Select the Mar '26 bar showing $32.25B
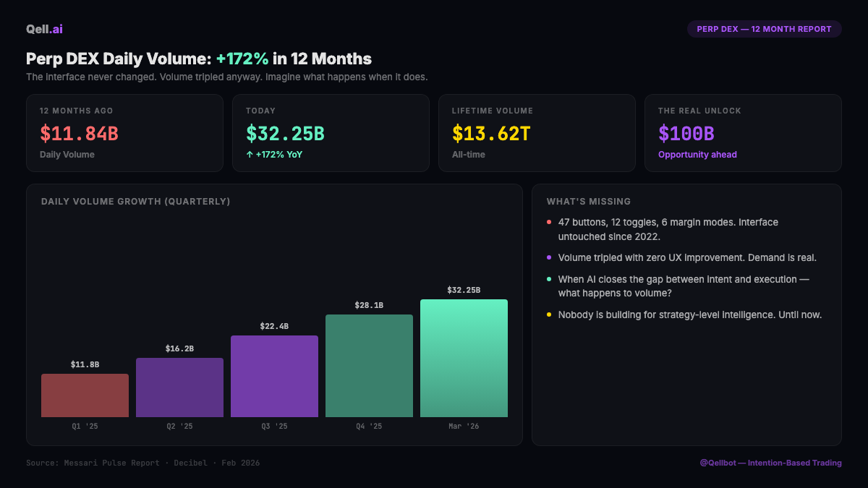Viewport: 868px width, 488px height. tap(464, 358)
